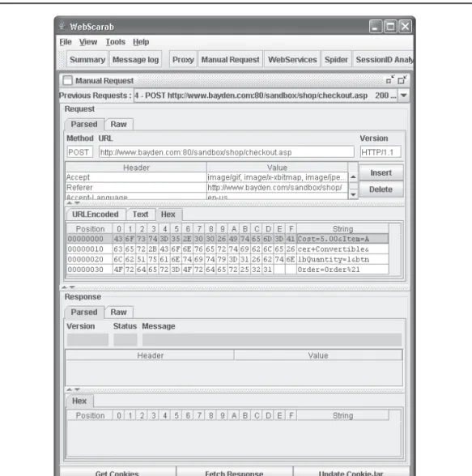472x476 pixels.
Task: Open the SessionID Analysis tab
Action: (384, 60)
